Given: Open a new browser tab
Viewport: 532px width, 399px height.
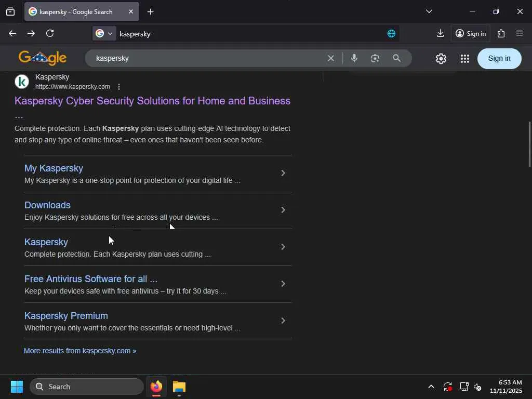Looking at the screenshot, I should click(x=150, y=12).
